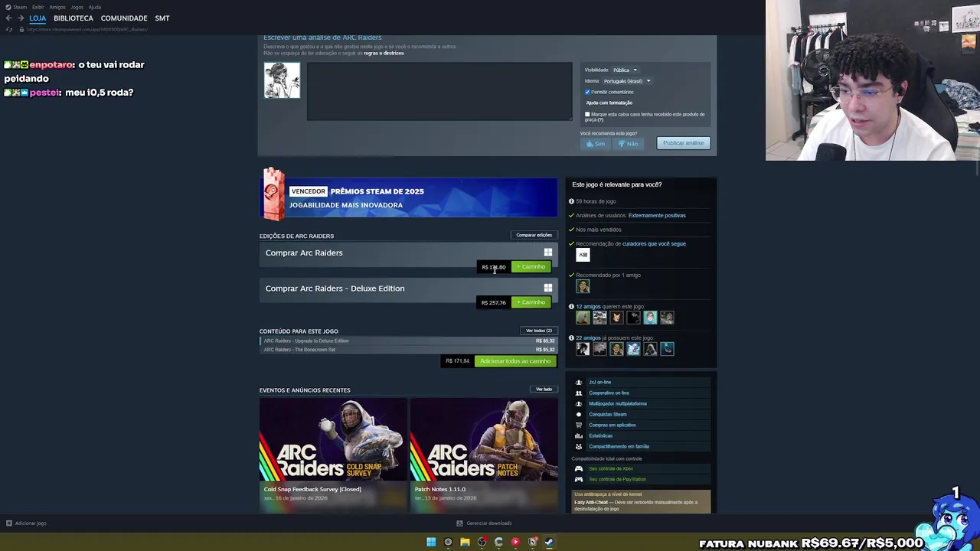The image size is (980, 551).
Task: Click Multijogador multiplataforma feature icon
Action: (x=579, y=403)
